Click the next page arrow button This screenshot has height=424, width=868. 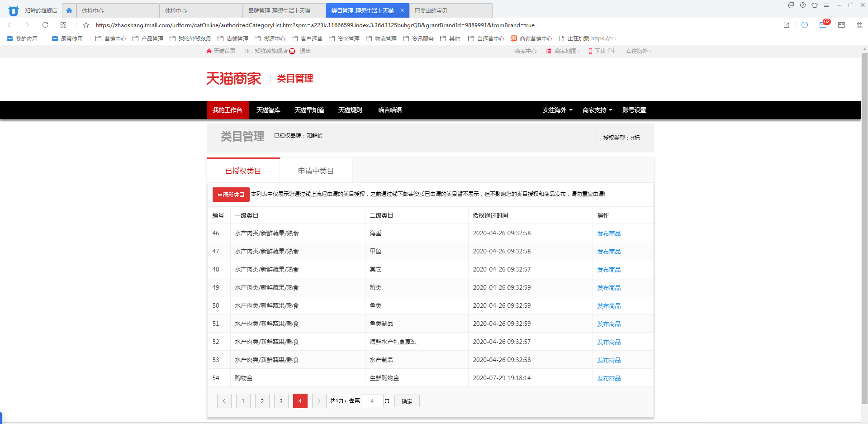319,401
